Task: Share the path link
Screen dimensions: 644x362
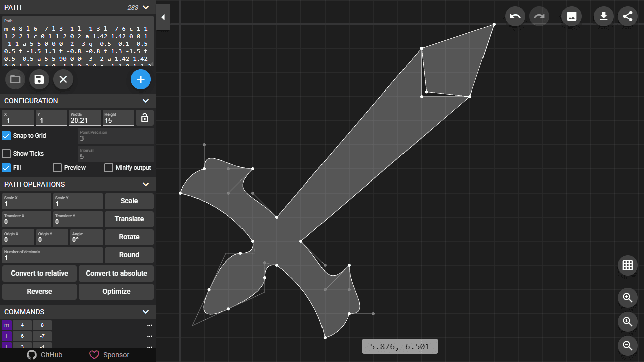Action: 628,16
